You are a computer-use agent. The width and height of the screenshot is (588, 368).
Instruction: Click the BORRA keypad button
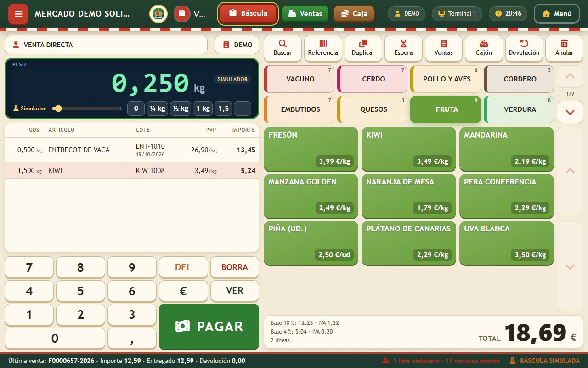(235, 267)
